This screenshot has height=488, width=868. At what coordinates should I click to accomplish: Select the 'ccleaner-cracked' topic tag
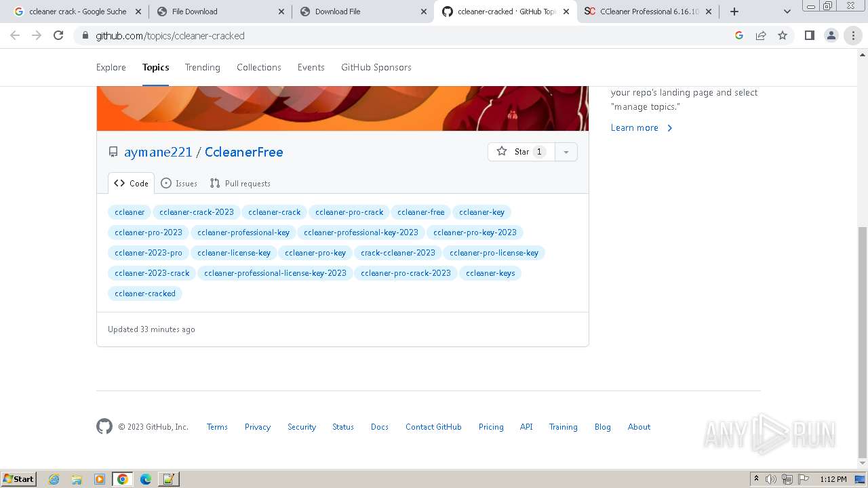point(145,293)
